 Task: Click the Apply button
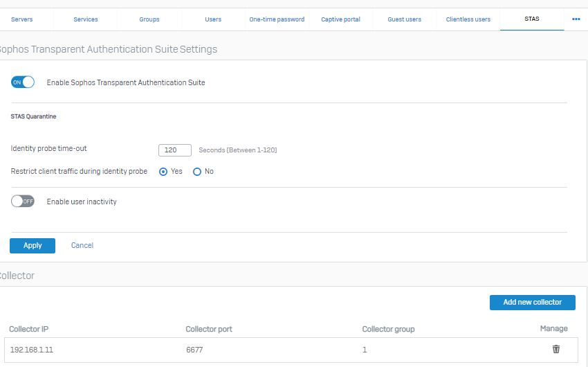coord(33,246)
